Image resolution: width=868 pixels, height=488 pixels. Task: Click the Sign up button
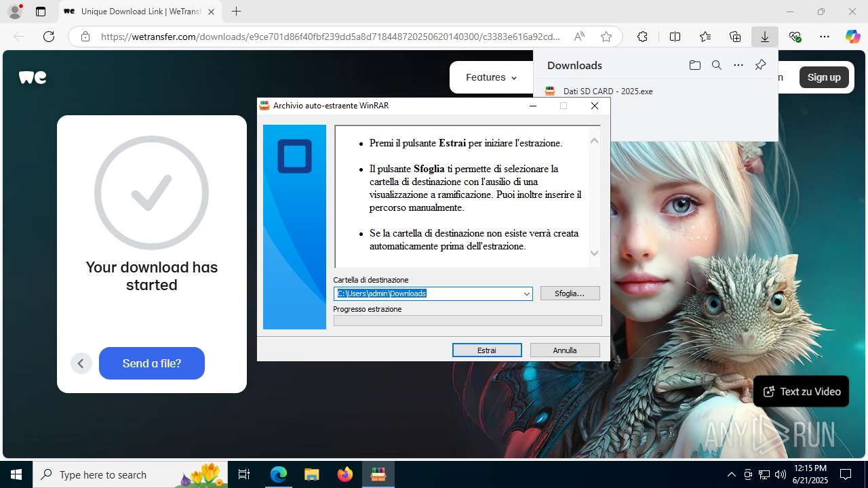point(824,77)
